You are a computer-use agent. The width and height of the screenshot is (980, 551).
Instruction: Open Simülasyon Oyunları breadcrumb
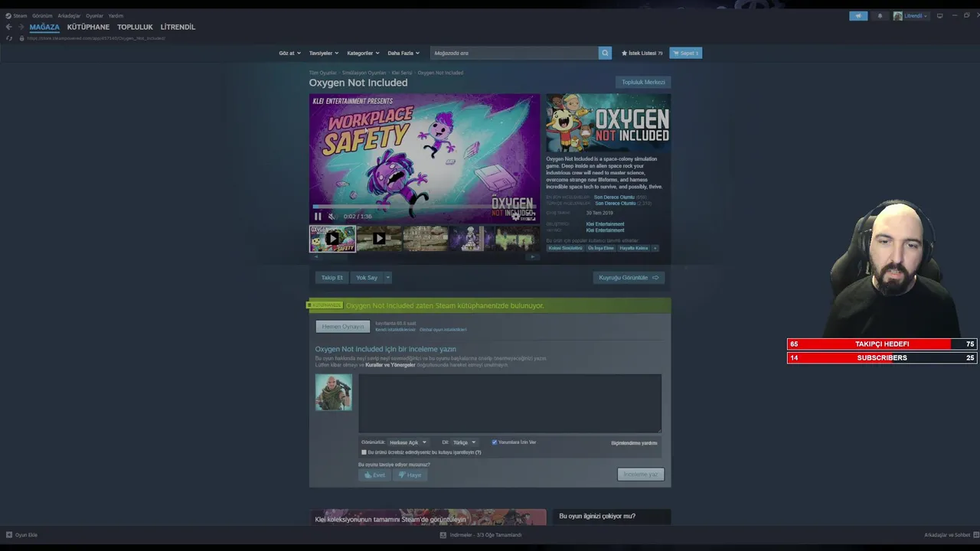tap(364, 73)
